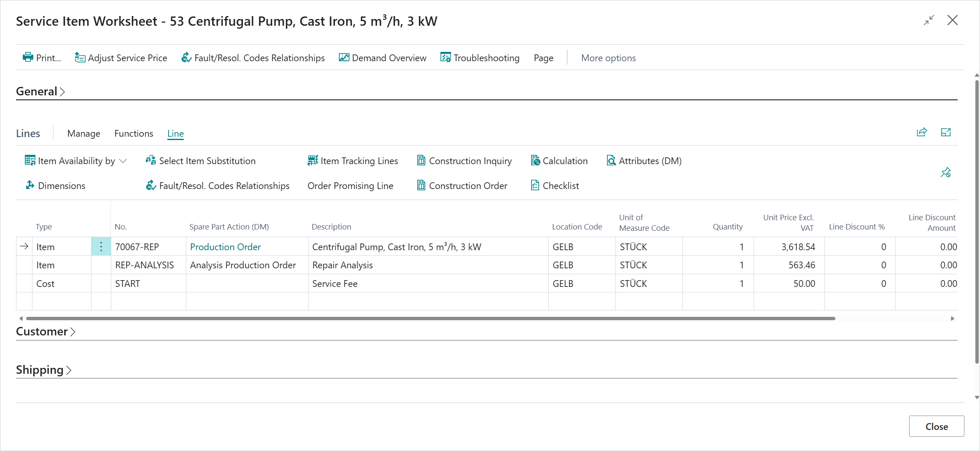Open the Item Availability by dropdown
Screen dimensions: 980x451
76,161
